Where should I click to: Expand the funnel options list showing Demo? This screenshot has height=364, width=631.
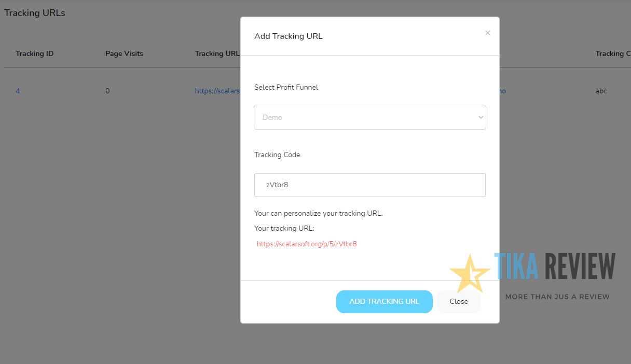(369, 117)
